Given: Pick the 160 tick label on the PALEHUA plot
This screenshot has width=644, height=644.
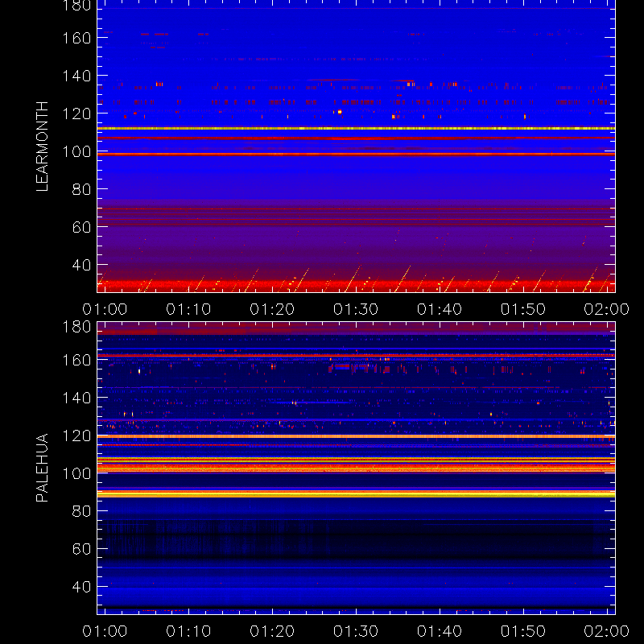Looking at the screenshot, I should pos(76,360).
